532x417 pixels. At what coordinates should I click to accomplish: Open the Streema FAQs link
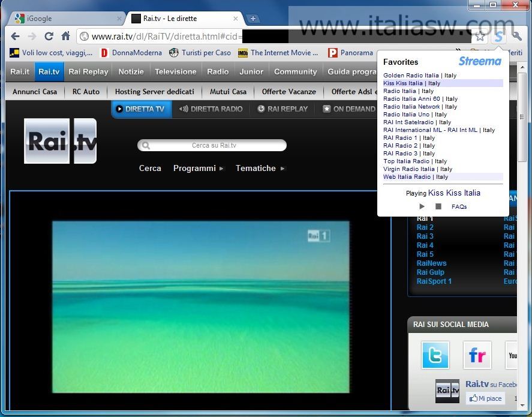click(x=459, y=206)
